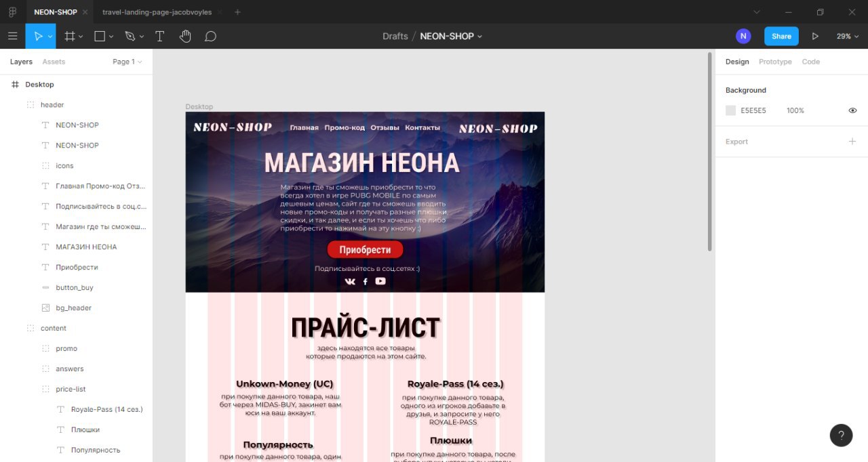Open shape tools dropdown arrow

[111, 37]
